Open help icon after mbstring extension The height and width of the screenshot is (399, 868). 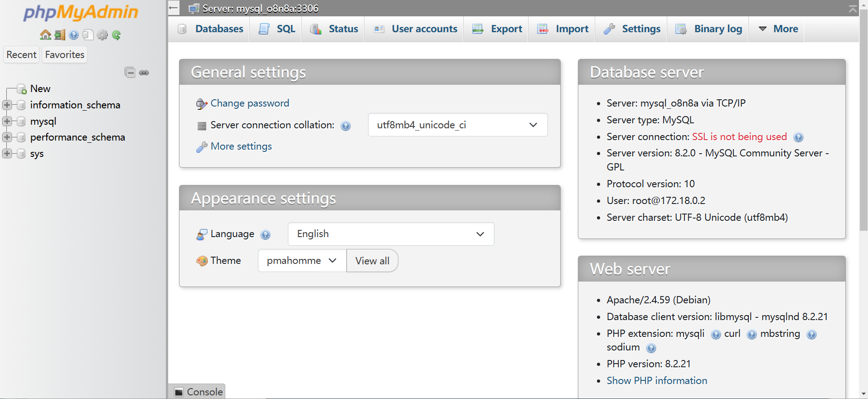pos(812,335)
